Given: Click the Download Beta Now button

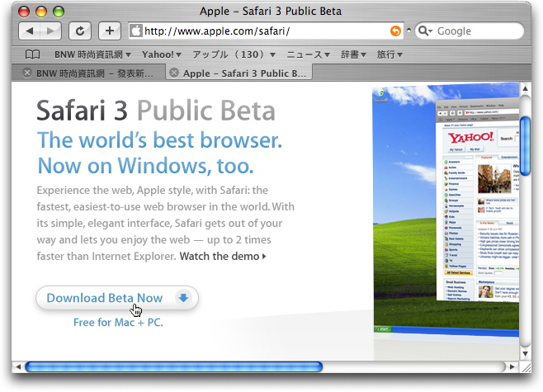Looking at the screenshot, I should click(x=117, y=298).
